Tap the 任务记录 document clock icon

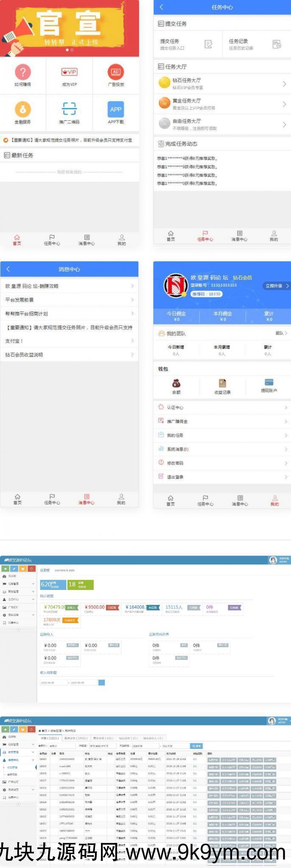277,44
